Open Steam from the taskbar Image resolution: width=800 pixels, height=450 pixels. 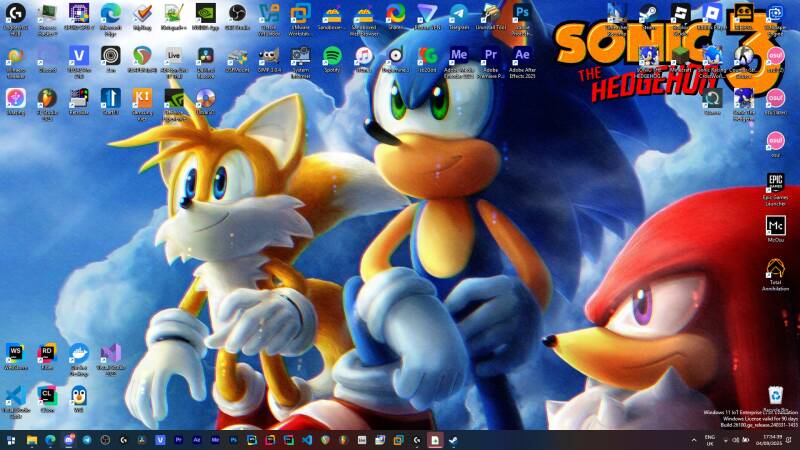pyautogui.click(x=453, y=440)
